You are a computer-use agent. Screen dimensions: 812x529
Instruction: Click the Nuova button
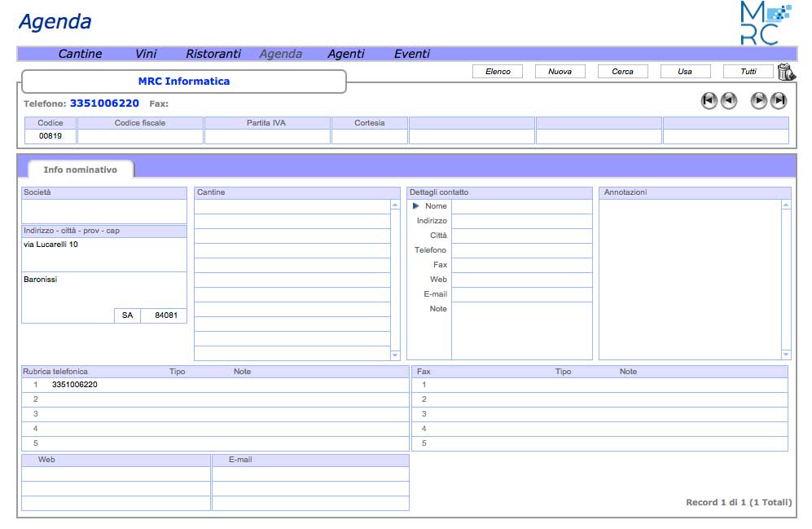tap(560, 72)
